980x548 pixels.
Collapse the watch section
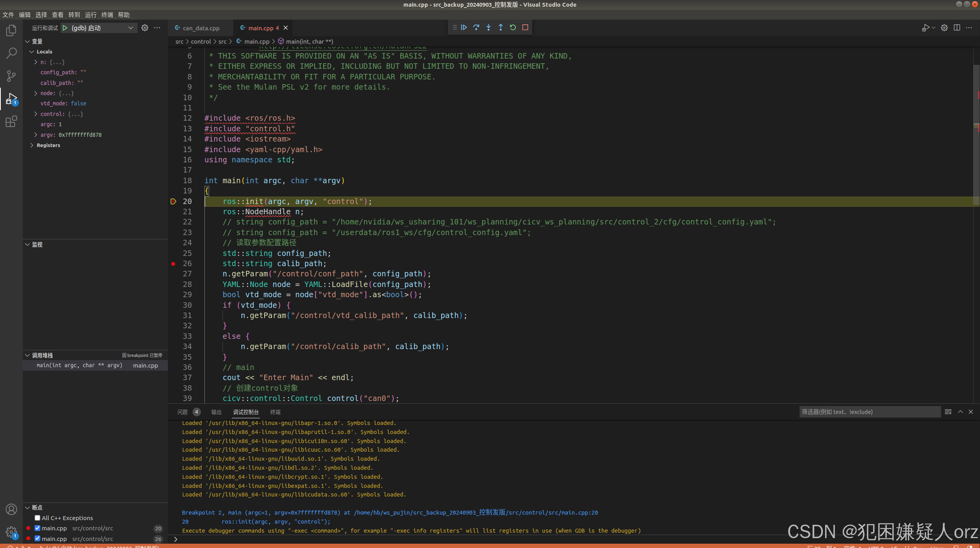(x=28, y=245)
